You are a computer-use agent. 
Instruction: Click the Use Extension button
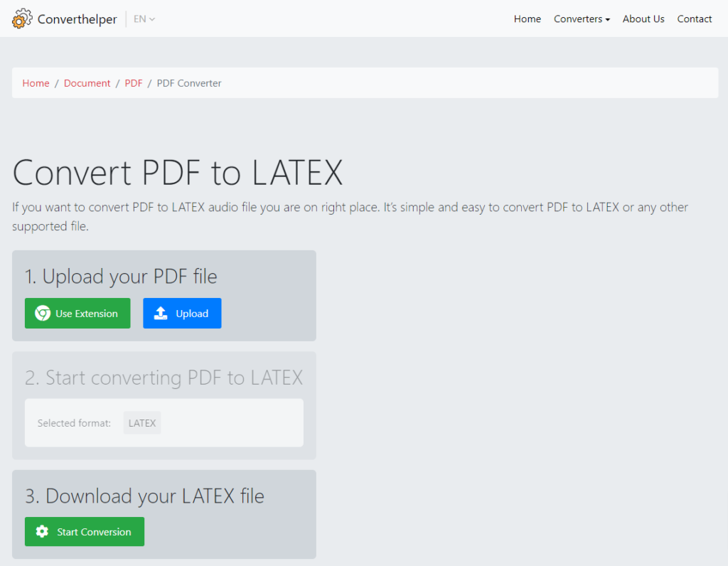click(x=77, y=313)
